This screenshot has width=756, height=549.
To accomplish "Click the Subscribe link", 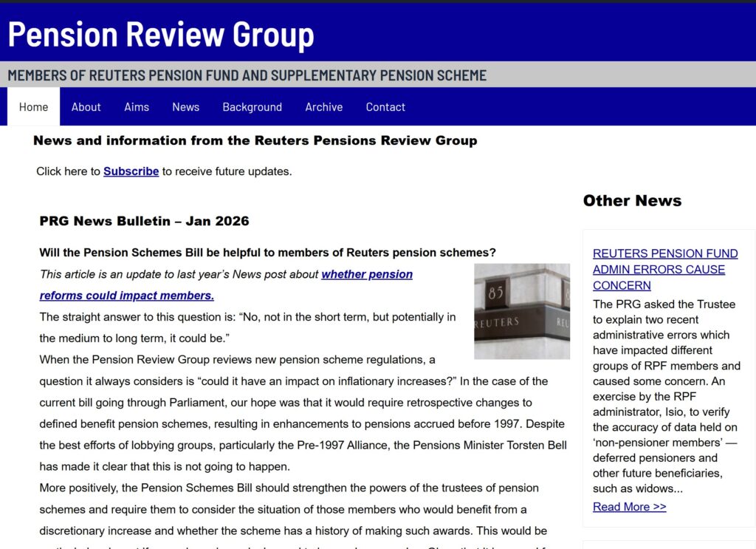I will pos(131,171).
